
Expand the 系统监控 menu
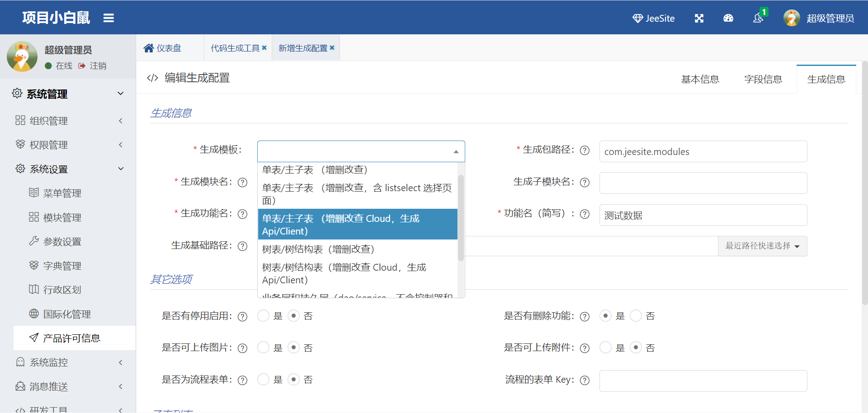[x=68, y=362]
